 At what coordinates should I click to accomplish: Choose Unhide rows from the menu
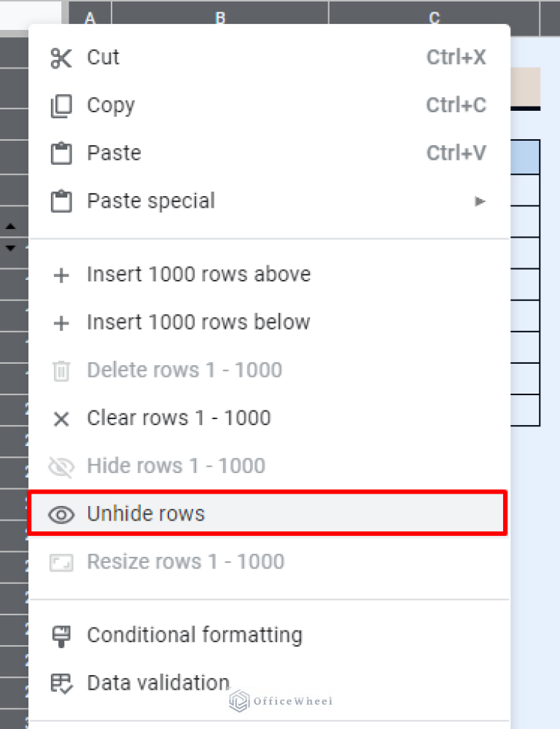145,513
